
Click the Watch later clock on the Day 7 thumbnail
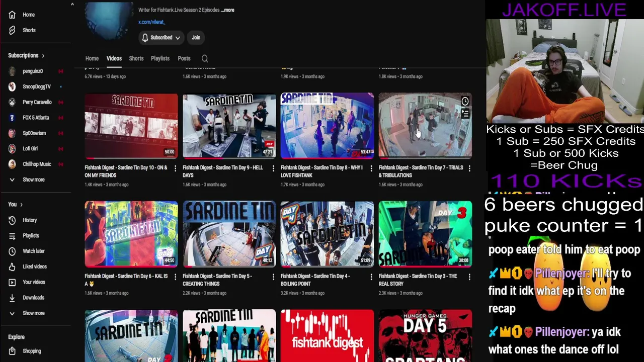465,102
